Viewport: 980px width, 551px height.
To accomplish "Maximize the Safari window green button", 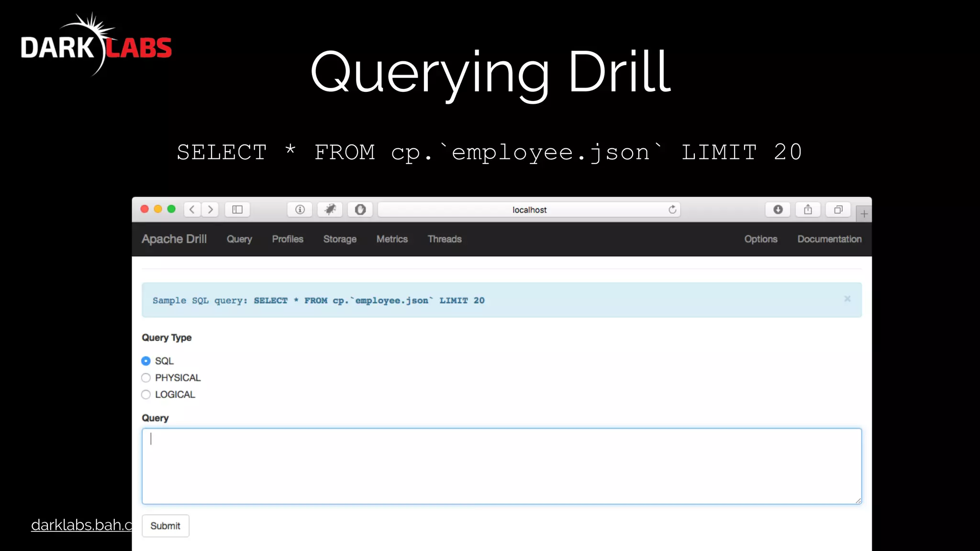I will pos(171,209).
